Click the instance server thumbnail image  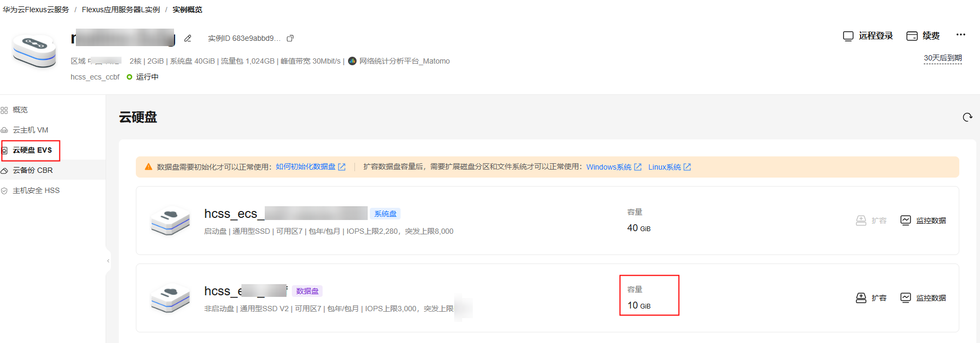[x=35, y=51]
